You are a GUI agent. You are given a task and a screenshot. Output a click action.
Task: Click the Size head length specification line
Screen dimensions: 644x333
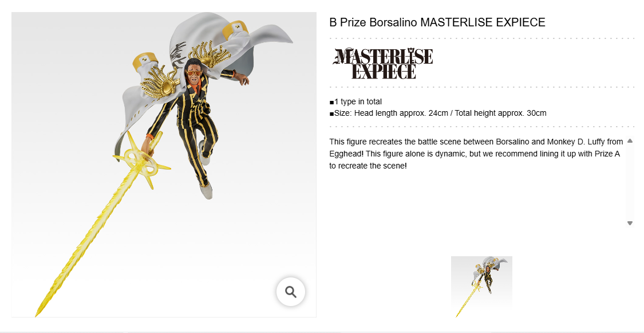tap(438, 113)
